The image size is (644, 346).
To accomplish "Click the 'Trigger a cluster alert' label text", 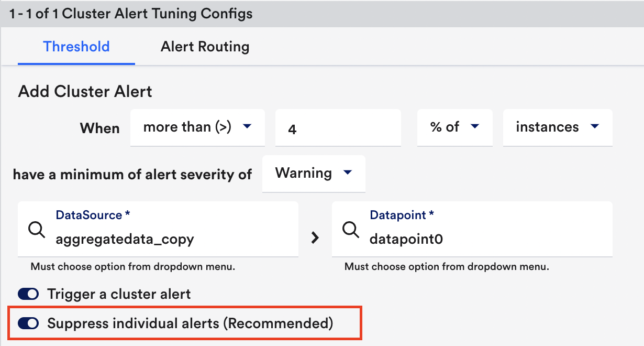I will [119, 294].
